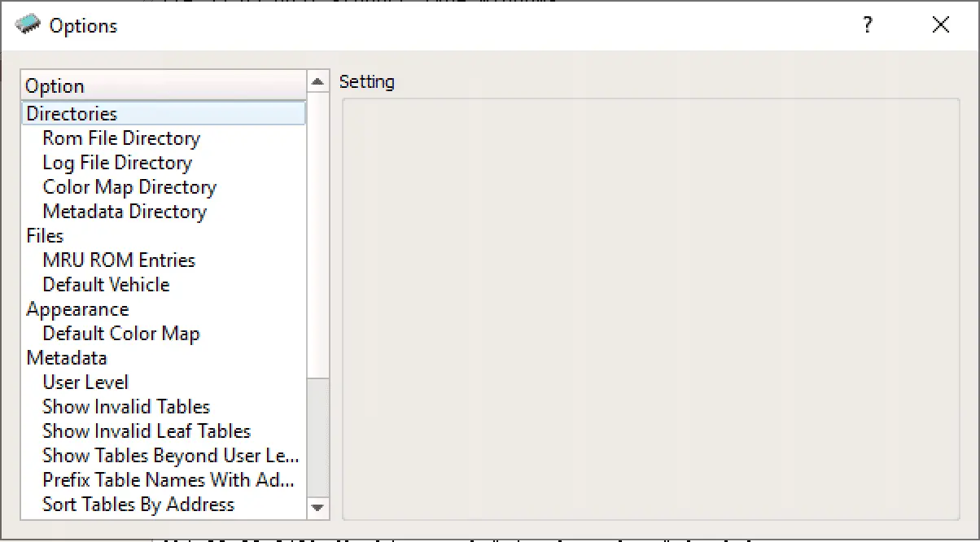The image size is (980, 542).
Task: Close the Options dialog
Action: tap(941, 25)
